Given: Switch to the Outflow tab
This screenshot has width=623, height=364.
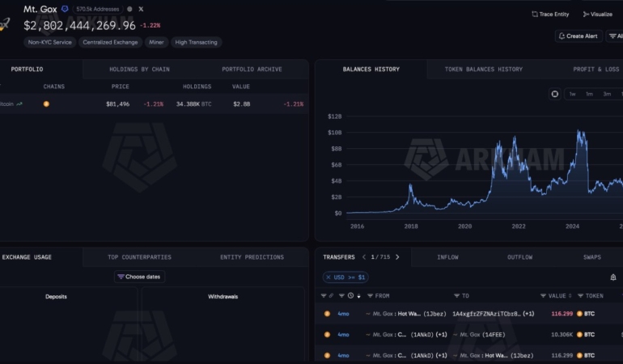Looking at the screenshot, I should 519,257.
